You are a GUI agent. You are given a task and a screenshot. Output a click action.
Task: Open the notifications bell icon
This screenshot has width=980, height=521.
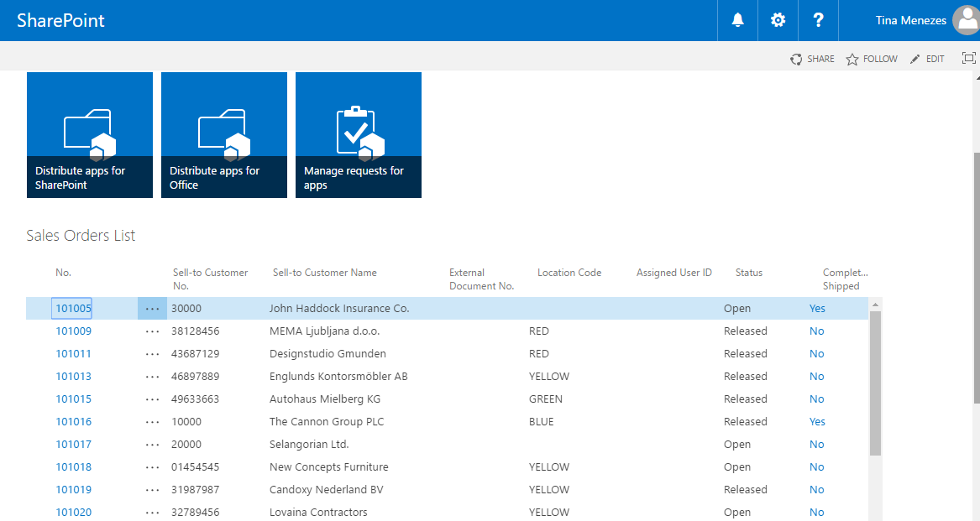point(737,20)
